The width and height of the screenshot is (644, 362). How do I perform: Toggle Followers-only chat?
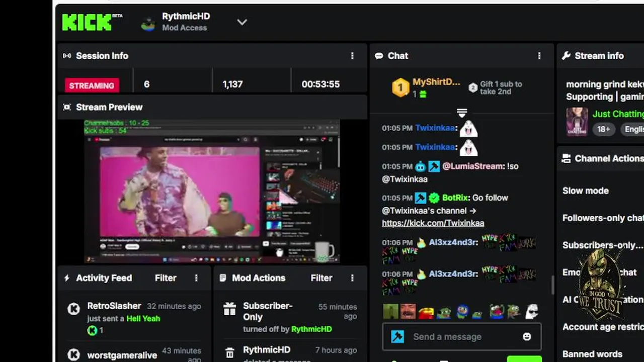[603, 218]
